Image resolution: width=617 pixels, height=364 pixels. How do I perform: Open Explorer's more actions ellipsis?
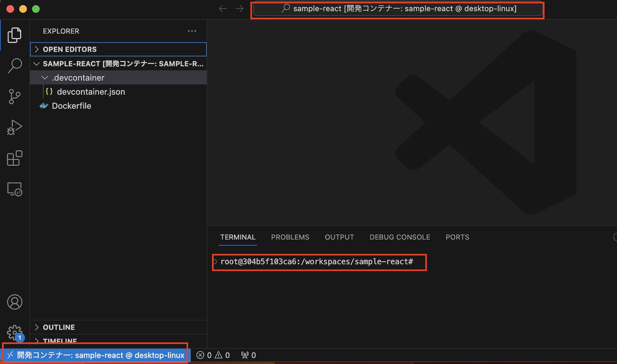tap(192, 31)
